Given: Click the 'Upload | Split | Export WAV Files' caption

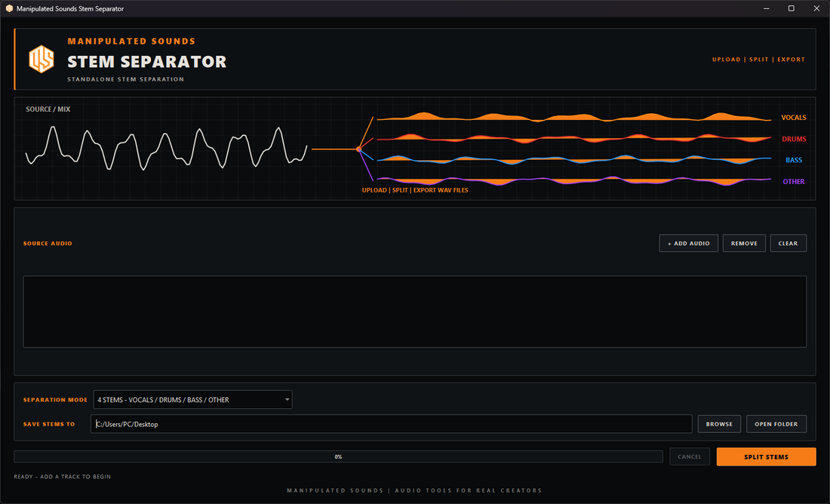Looking at the screenshot, I should [415, 190].
